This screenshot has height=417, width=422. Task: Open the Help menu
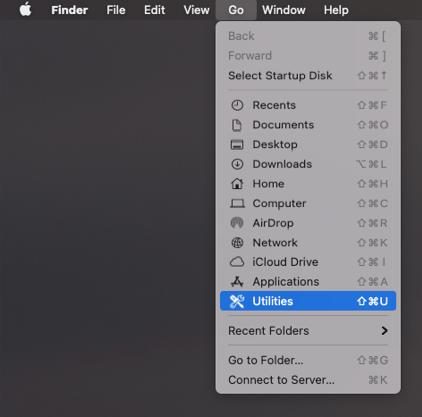coord(336,10)
